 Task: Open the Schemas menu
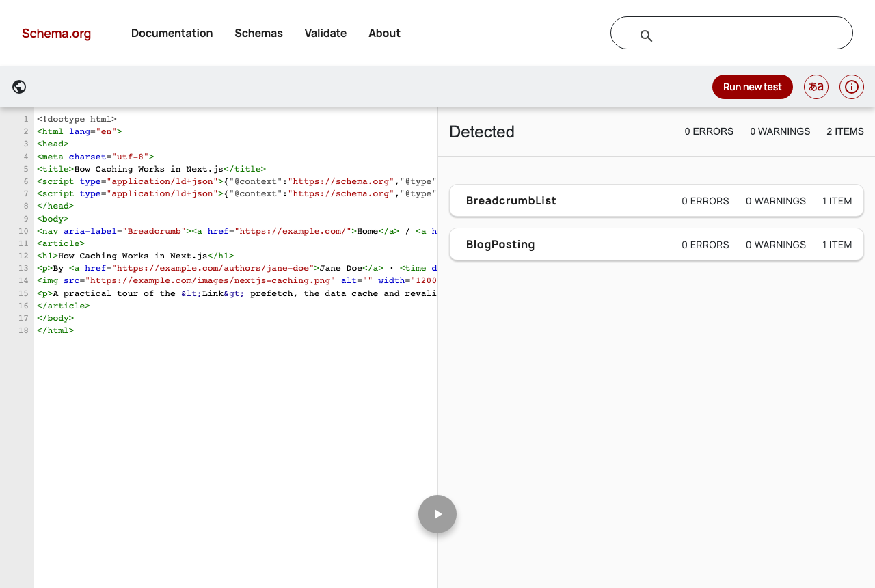[x=258, y=33]
